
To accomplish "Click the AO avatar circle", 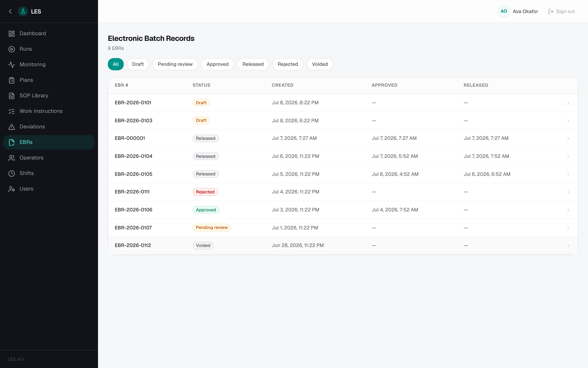I will coord(504,11).
